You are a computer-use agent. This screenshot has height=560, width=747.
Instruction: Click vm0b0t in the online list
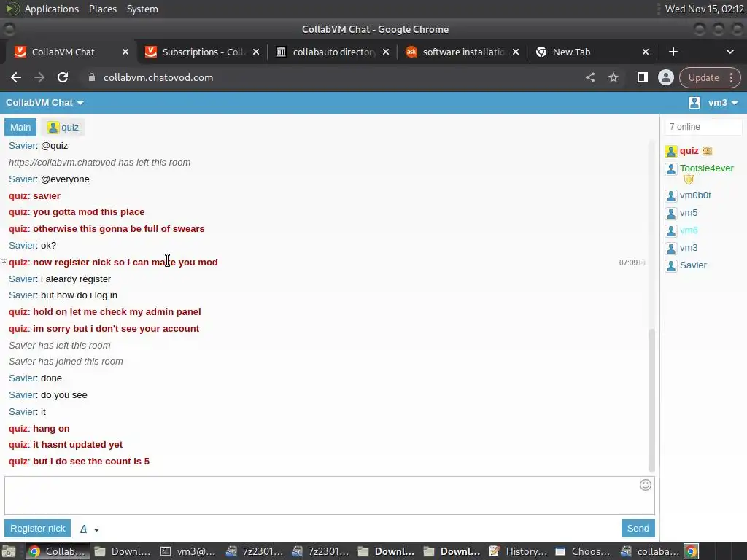coord(695,195)
